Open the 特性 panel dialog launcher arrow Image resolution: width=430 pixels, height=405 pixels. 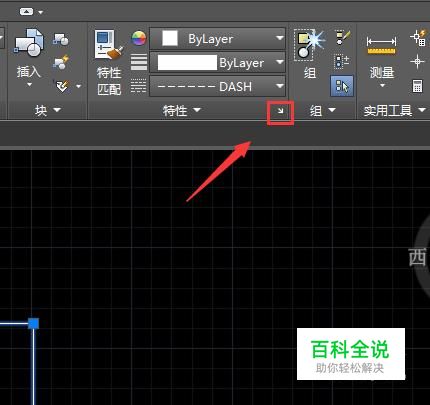tap(280, 112)
